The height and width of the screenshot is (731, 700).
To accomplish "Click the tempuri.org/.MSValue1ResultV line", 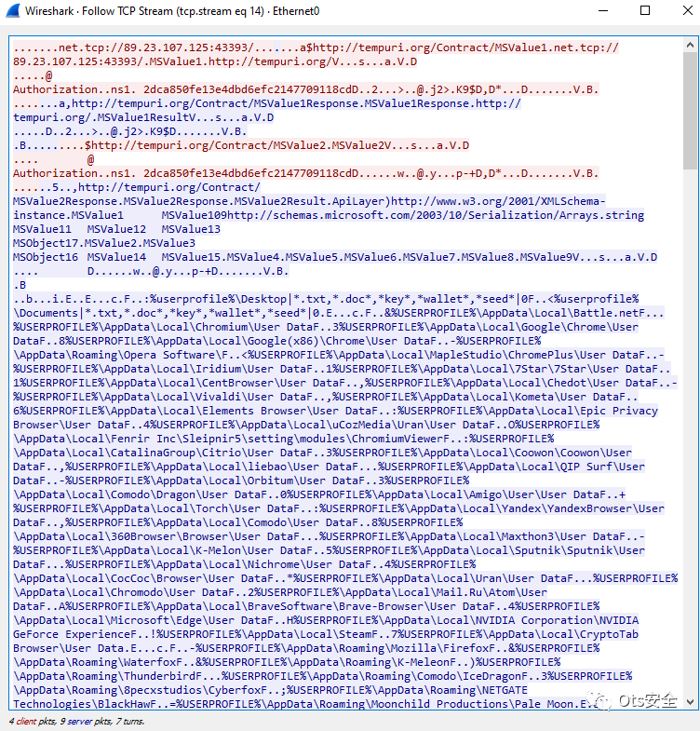I will pyautogui.click(x=143, y=117).
